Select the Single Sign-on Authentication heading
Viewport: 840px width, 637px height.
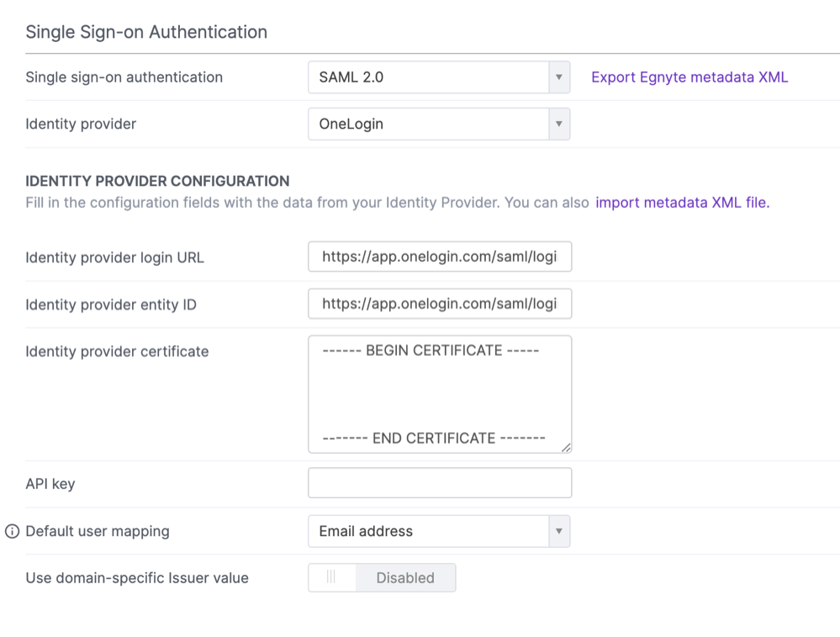point(146,31)
